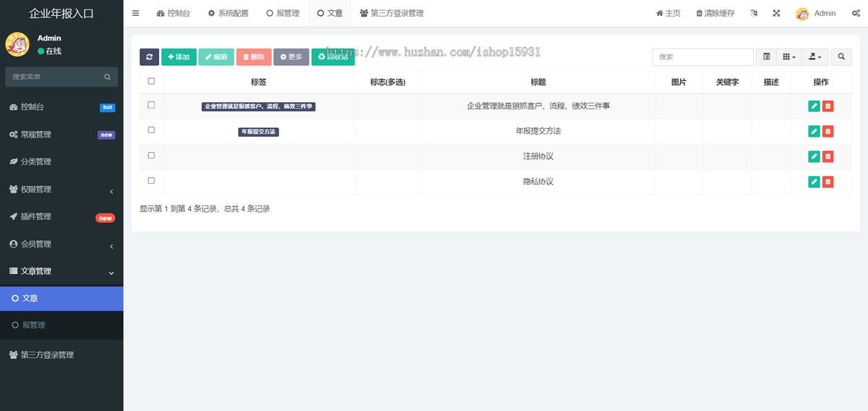The width and height of the screenshot is (868, 411).
Task: Click the table search input field
Action: [702, 57]
